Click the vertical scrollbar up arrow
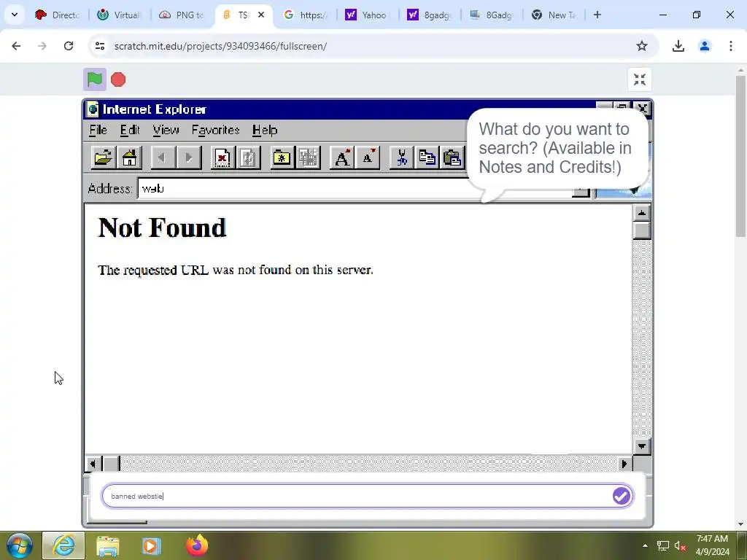 (642, 213)
